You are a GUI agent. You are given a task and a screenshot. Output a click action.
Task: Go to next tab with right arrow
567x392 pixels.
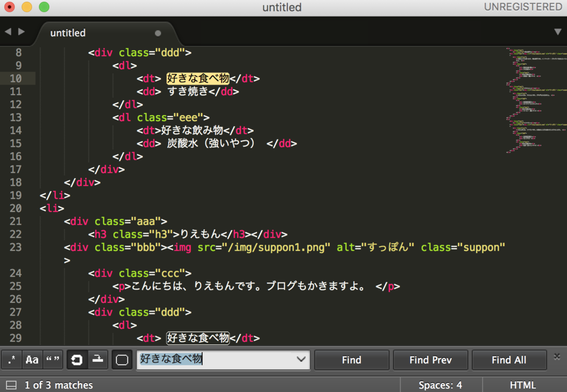click(22, 32)
